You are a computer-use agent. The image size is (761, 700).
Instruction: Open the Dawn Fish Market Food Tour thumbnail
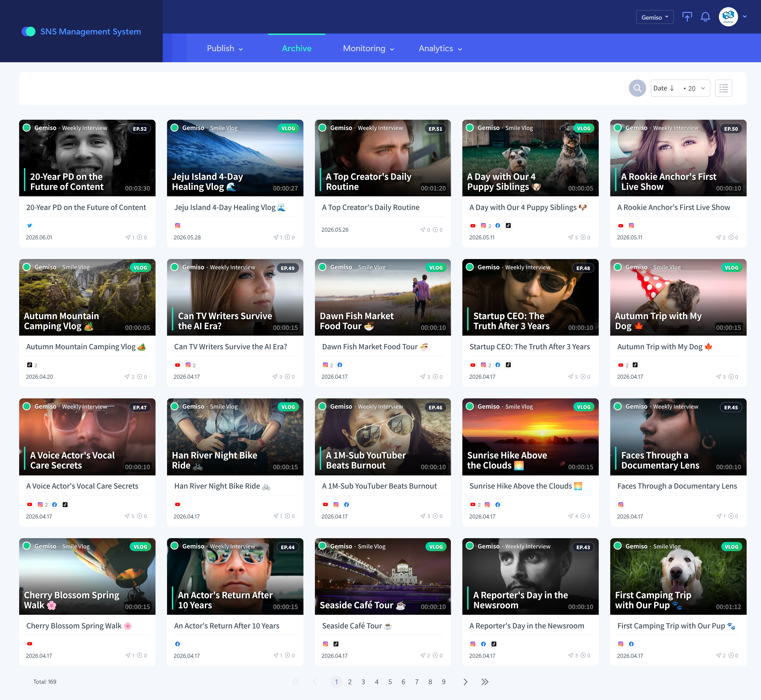383,297
